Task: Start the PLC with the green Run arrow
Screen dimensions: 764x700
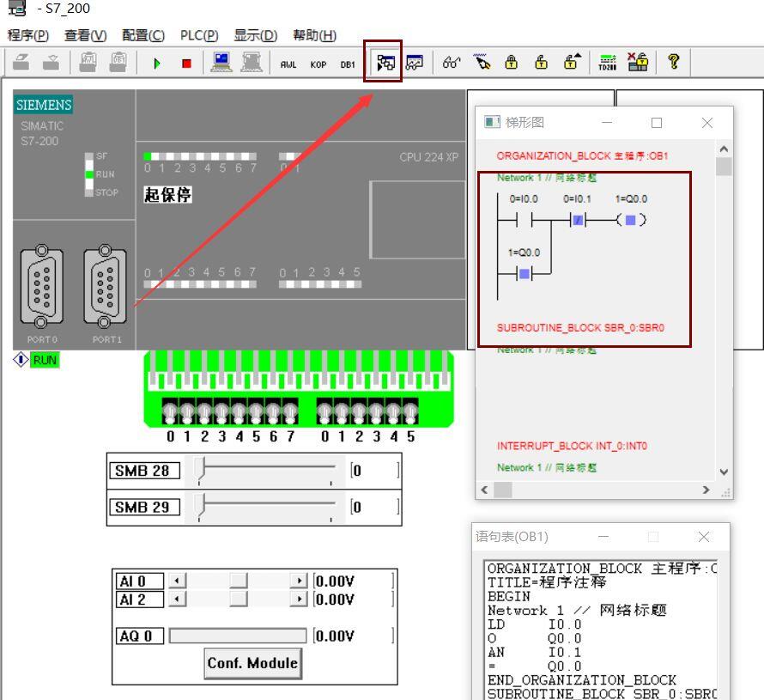Action: tap(156, 64)
